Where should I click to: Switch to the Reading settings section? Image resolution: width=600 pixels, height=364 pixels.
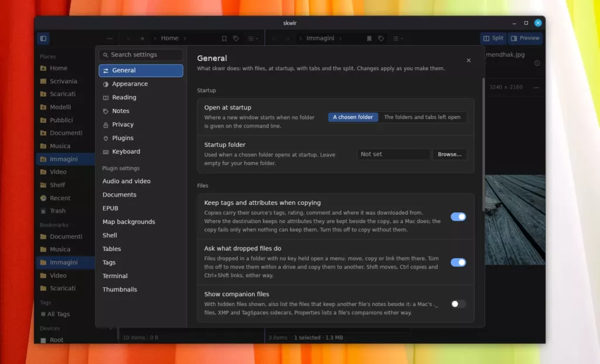[x=141, y=98]
